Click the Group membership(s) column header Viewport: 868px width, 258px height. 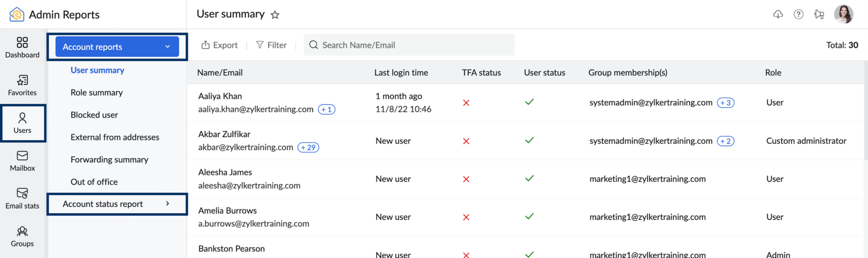628,72
